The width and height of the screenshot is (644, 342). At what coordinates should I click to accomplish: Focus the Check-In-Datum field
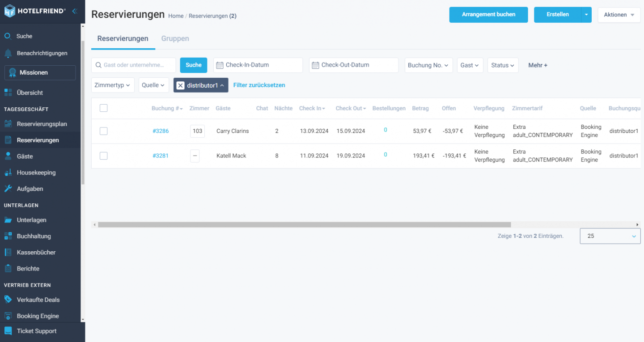pyautogui.click(x=258, y=65)
